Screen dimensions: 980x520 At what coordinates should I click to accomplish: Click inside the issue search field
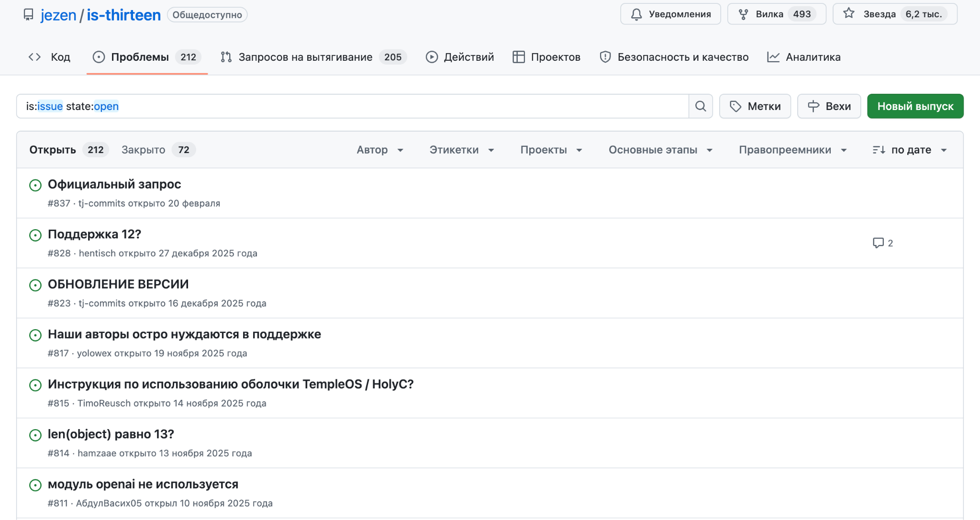click(335, 106)
